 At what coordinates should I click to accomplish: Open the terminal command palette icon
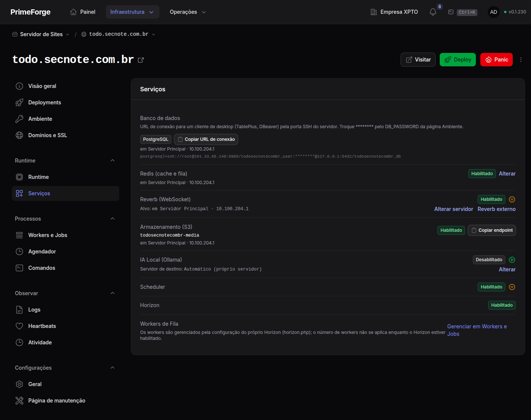point(451,12)
